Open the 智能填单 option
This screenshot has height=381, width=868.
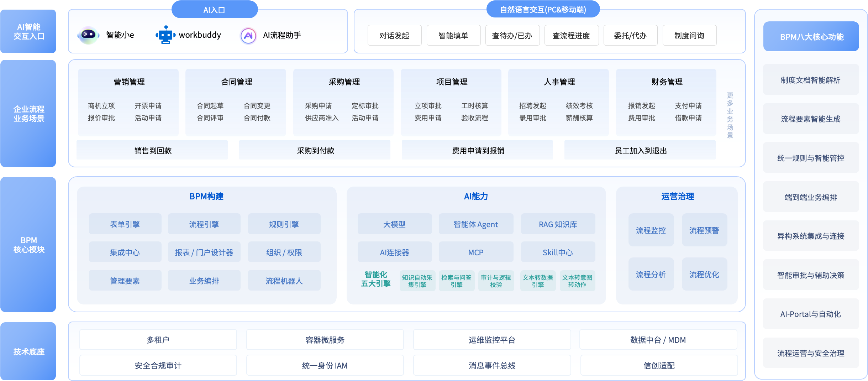pyautogui.click(x=453, y=35)
